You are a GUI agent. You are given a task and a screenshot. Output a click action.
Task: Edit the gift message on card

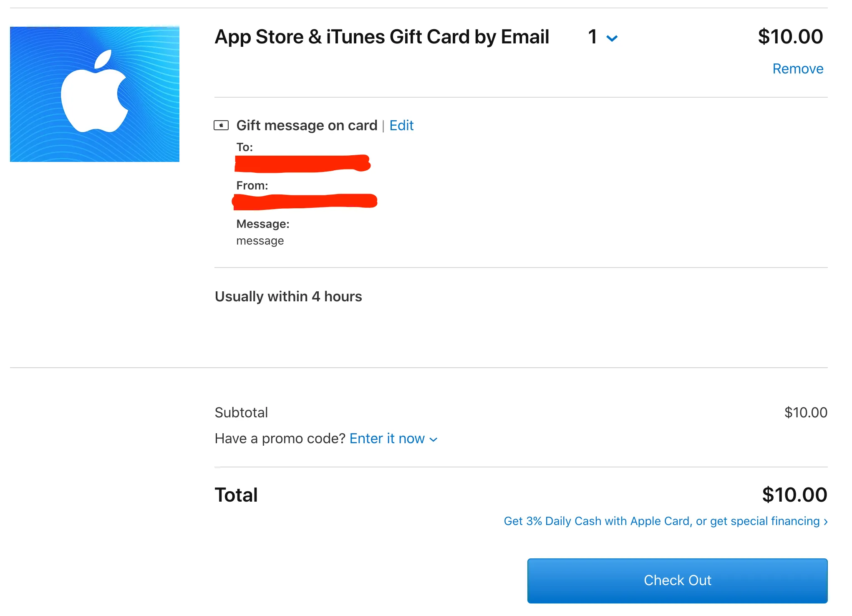click(401, 125)
